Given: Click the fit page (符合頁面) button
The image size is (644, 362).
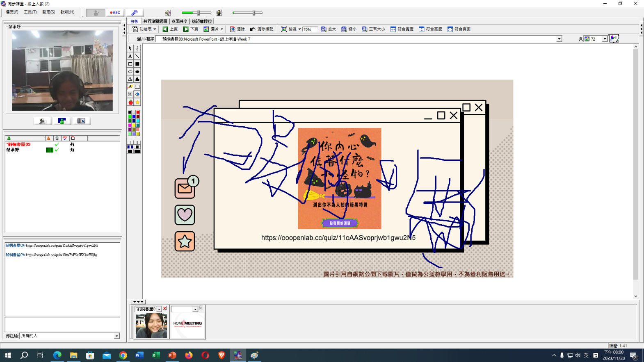Looking at the screenshot, I should [x=459, y=29].
